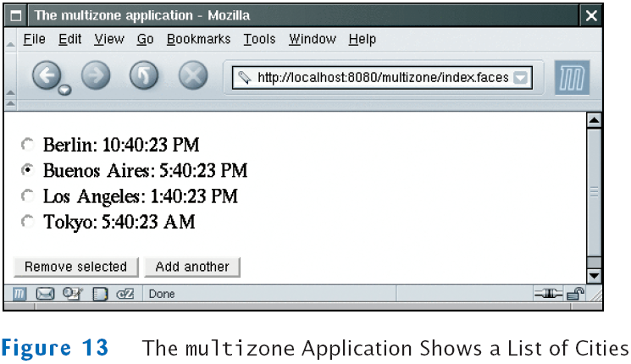Screen dimensions: 631x364
Task: Click the Remove selected button
Action: click(x=75, y=267)
